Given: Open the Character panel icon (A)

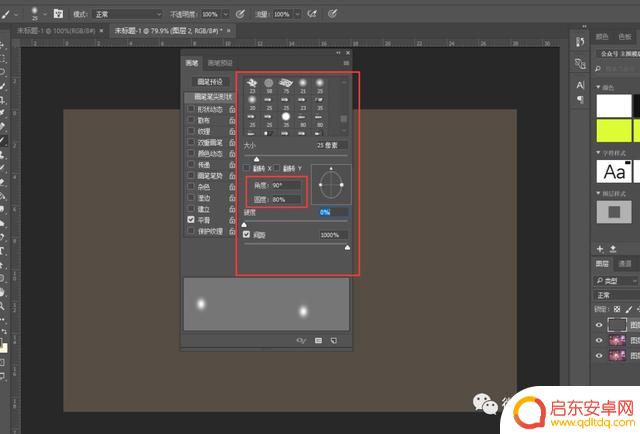Looking at the screenshot, I should pyautogui.click(x=580, y=85).
